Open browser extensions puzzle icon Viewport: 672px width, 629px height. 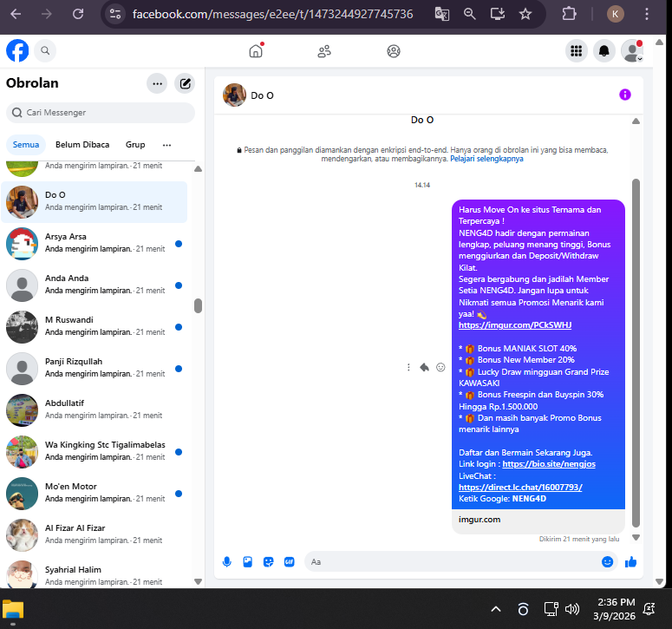(569, 14)
